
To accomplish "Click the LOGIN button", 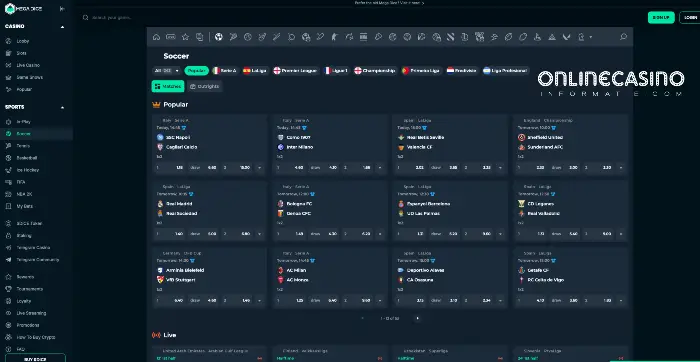I will tap(690, 17).
